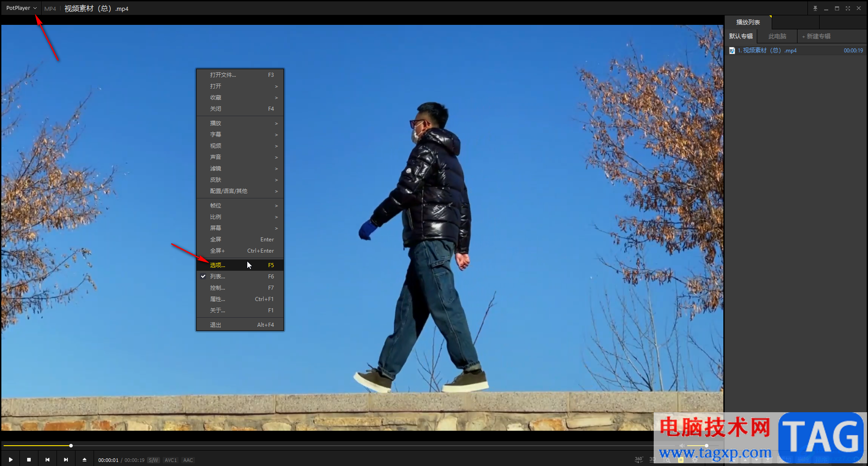
Task: Open the 控制... control panel entry
Action: click(x=240, y=288)
